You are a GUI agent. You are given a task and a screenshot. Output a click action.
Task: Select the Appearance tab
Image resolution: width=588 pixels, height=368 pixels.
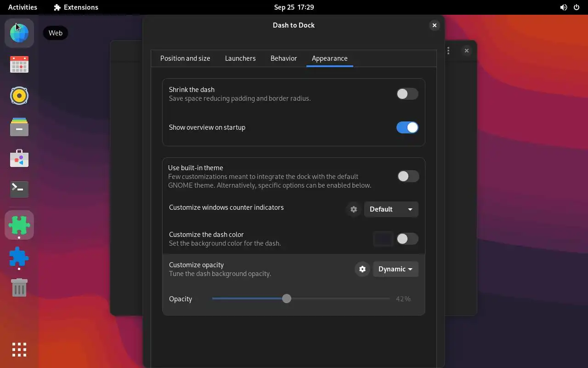click(x=330, y=58)
